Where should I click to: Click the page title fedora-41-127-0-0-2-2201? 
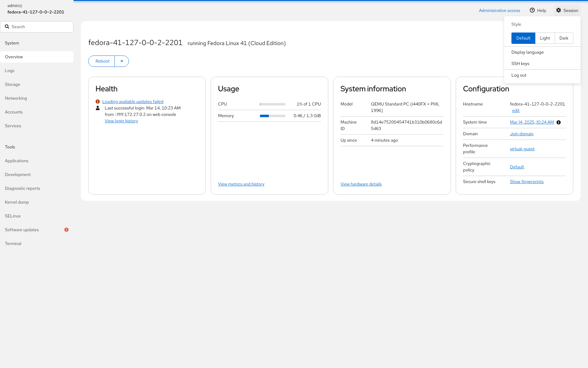coord(135,43)
